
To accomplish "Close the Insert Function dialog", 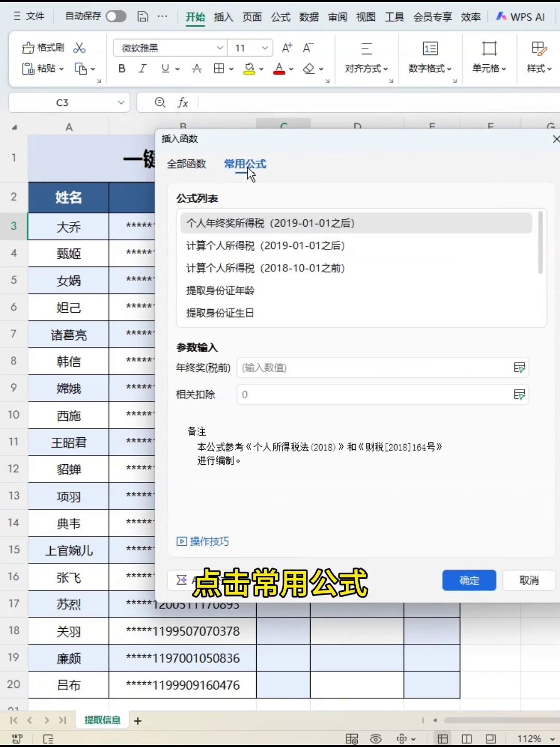I will coord(556,139).
